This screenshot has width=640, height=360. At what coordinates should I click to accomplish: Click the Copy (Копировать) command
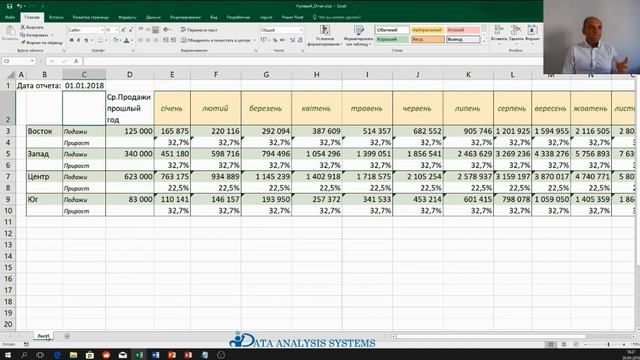(x=34, y=35)
